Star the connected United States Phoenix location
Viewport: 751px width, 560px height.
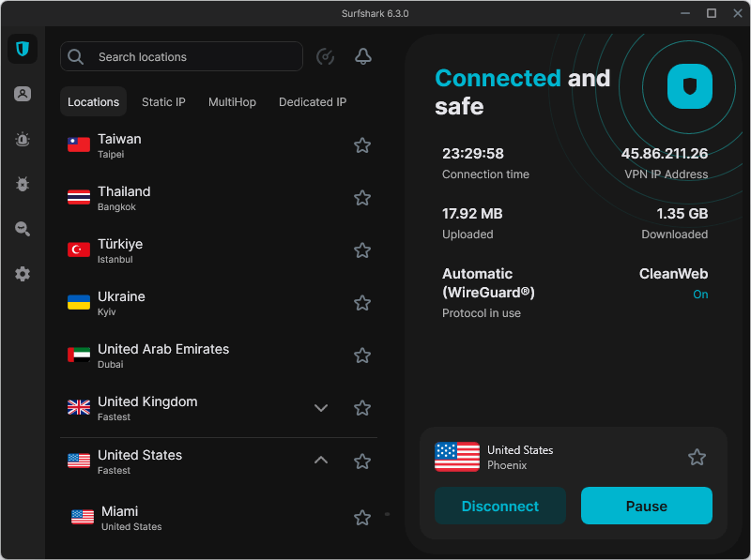coord(697,457)
